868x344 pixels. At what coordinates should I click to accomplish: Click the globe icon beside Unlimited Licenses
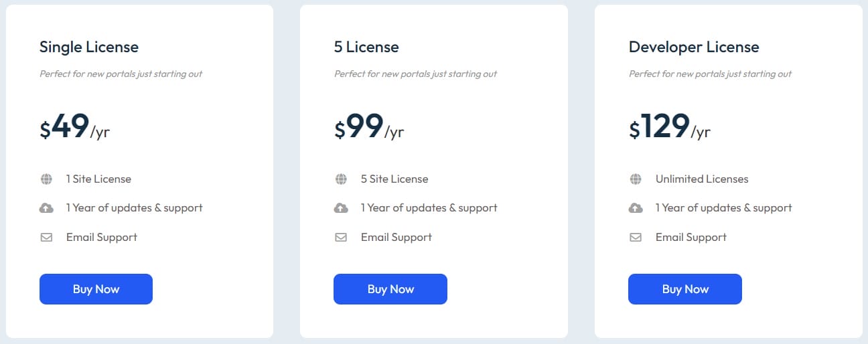[636, 179]
